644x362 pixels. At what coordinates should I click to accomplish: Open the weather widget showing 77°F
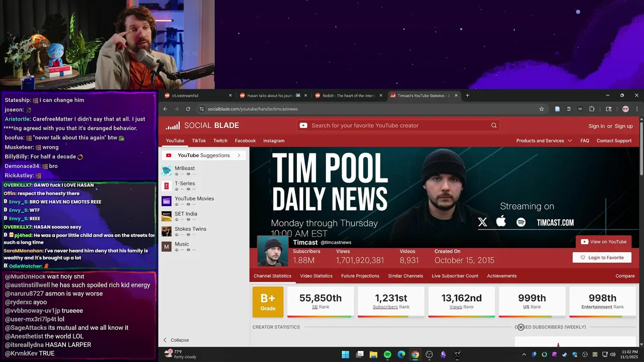(181, 354)
